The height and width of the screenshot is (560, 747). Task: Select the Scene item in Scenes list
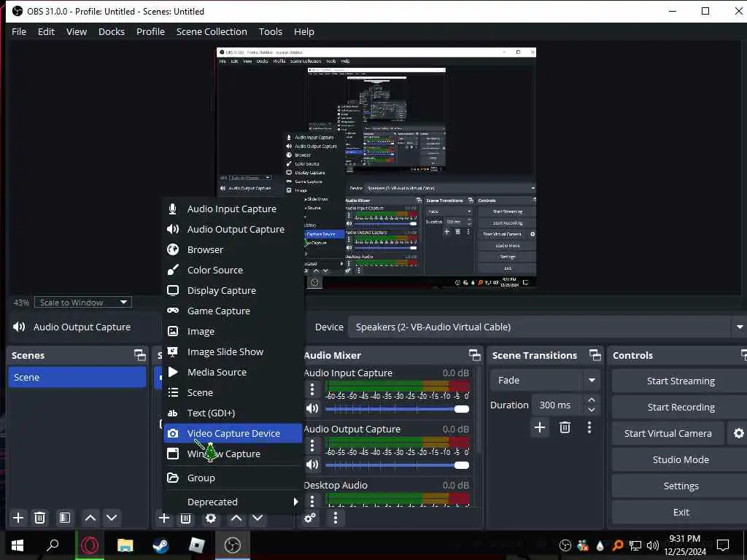pyautogui.click(x=77, y=377)
